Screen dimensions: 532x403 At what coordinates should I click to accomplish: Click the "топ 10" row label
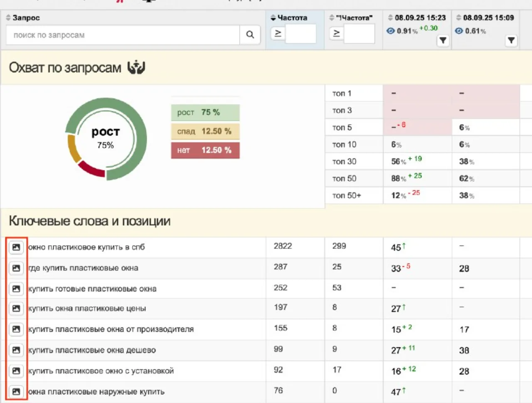[344, 145]
